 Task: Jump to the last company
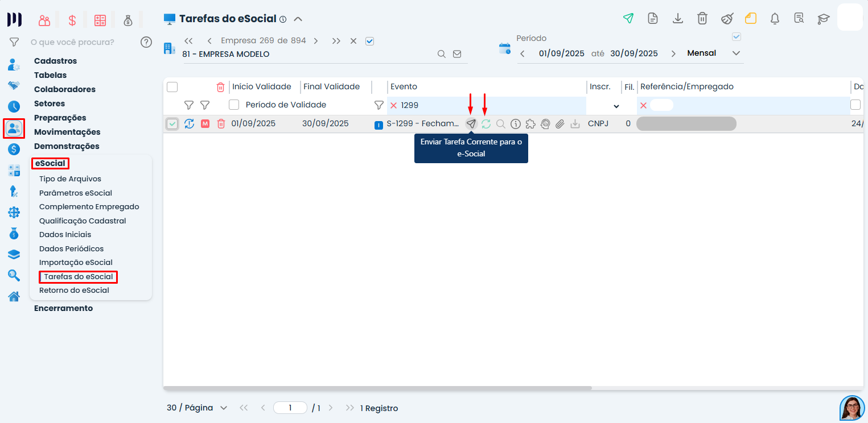(x=336, y=41)
